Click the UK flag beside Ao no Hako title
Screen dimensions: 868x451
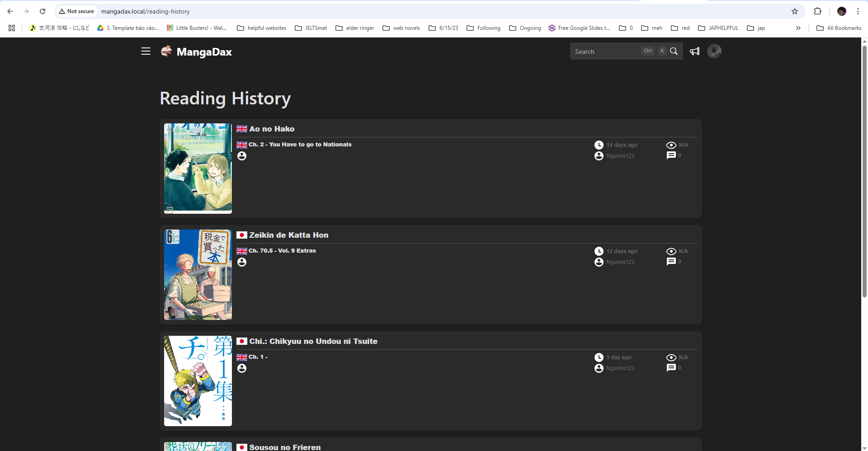242,129
